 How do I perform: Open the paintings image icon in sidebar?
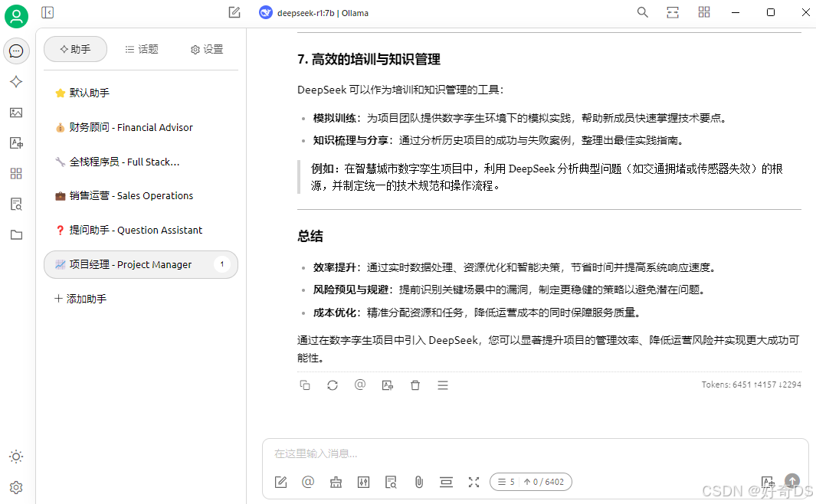pos(16,113)
